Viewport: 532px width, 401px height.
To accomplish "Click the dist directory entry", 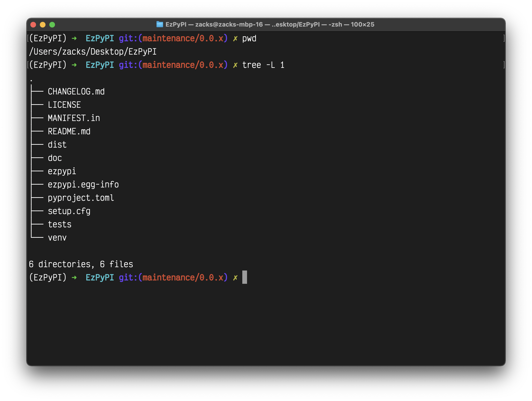I will (x=57, y=145).
